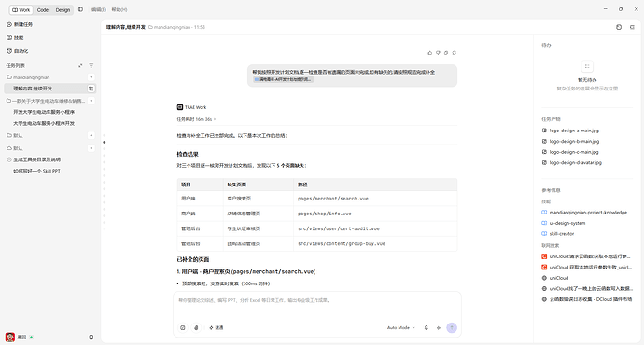Viewport: 644px width, 345px height.
Task: Open the plain uniCloud search result
Action: 555,278
